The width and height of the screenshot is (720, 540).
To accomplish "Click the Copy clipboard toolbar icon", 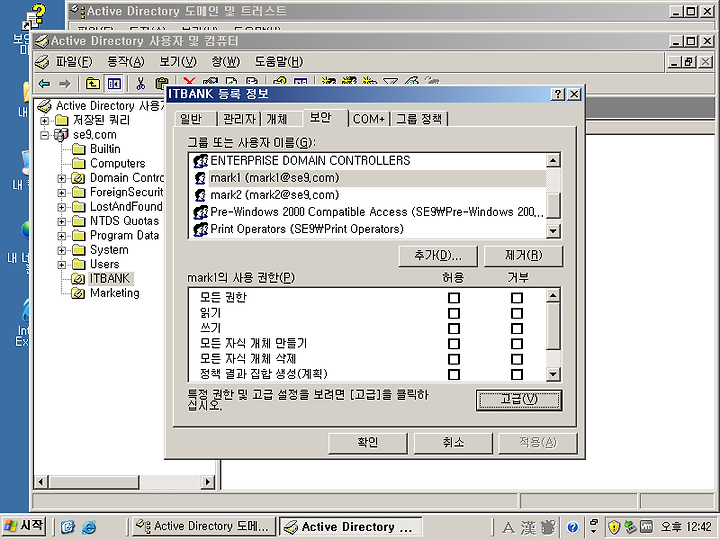I will pos(161,84).
